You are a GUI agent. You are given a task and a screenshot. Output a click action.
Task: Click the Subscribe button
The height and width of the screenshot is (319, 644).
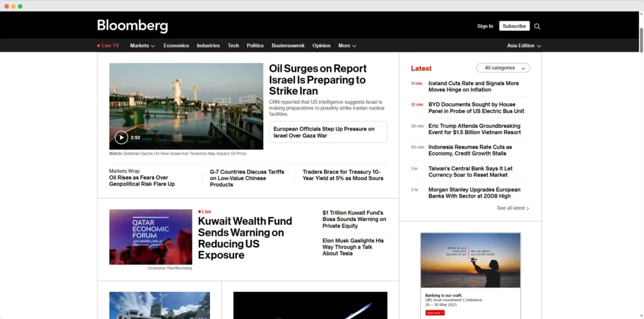[x=514, y=26]
